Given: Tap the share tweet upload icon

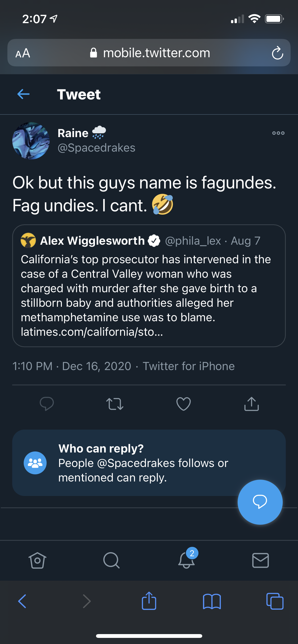Looking at the screenshot, I should pos(251,404).
